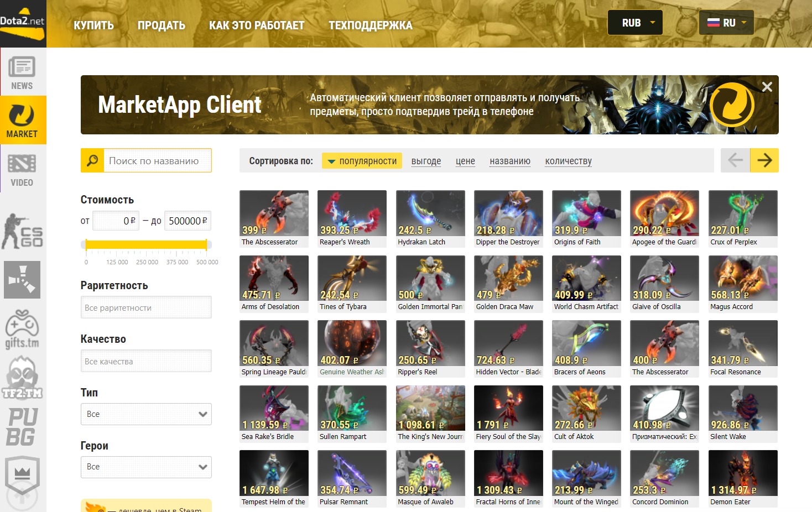Close the MarketApp Client banner
The width and height of the screenshot is (812, 512).
click(767, 87)
